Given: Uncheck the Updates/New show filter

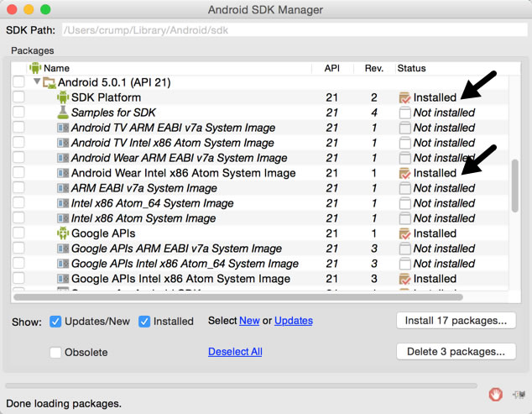Looking at the screenshot, I should (55, 322).
